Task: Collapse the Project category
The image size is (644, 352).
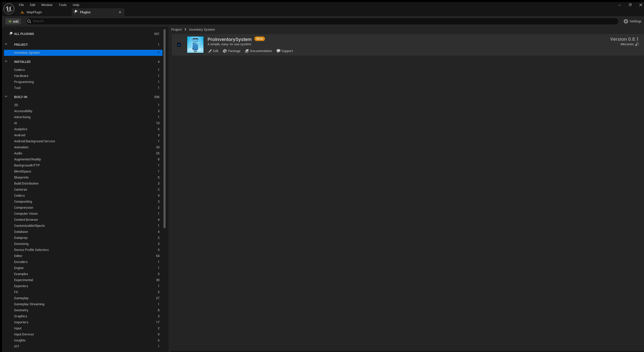Action: point(6,44)
